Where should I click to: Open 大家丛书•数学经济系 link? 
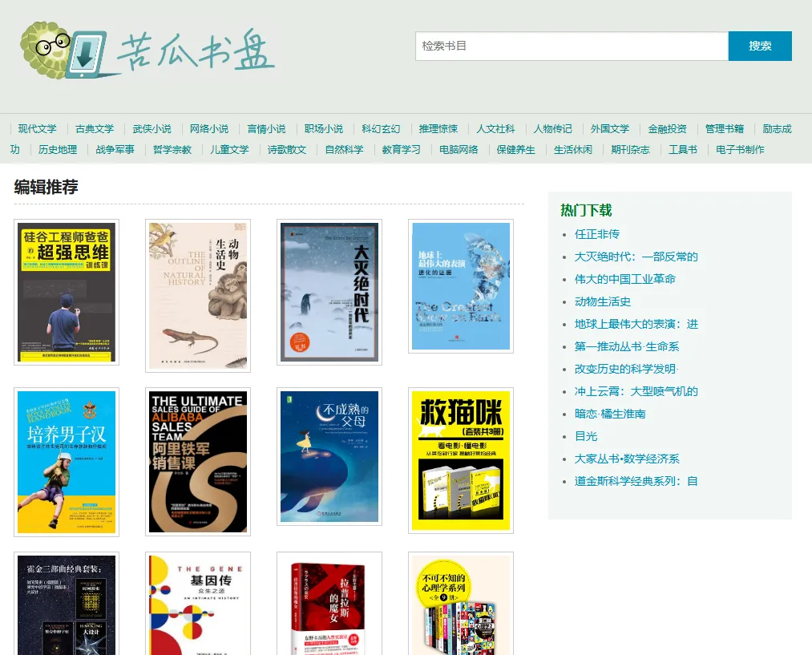627,459
